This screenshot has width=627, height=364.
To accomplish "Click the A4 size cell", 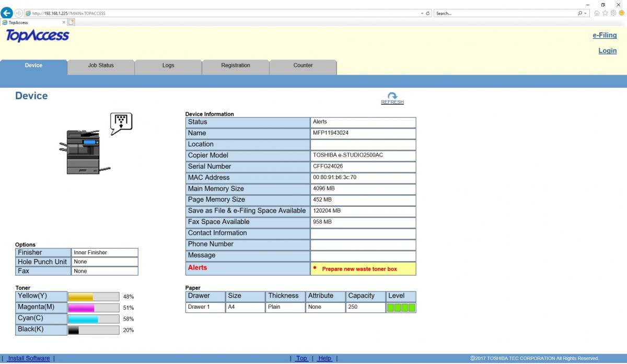I will tap(246, 308).
